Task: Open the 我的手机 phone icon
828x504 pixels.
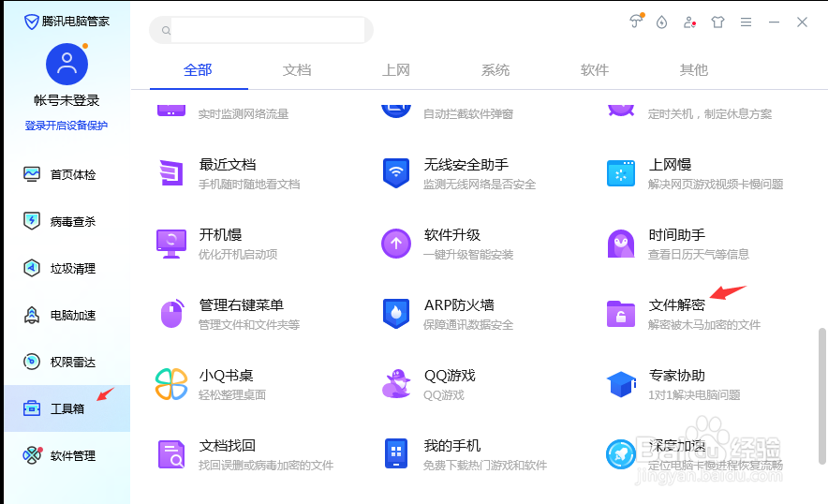Action: (396, 453)
